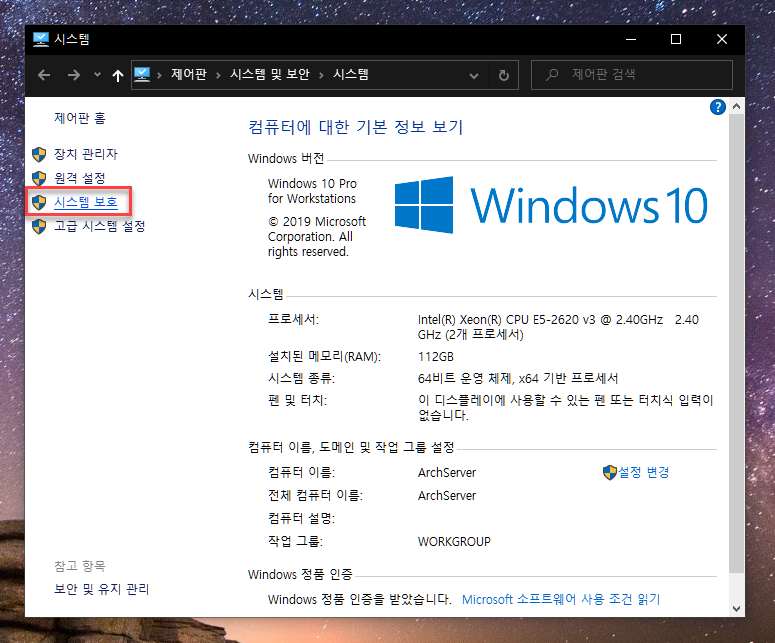Open 고급 시스템 설정 link
This screenshot has width=775, height=643.
[100, 226]
